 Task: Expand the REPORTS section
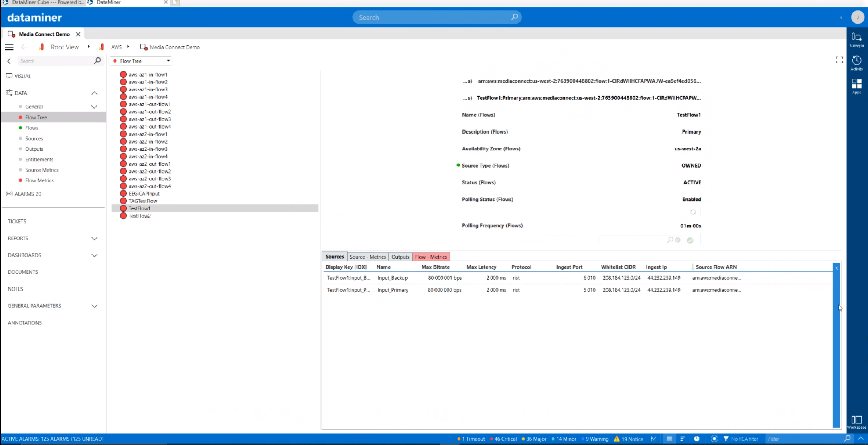click(x=95, y=239)
